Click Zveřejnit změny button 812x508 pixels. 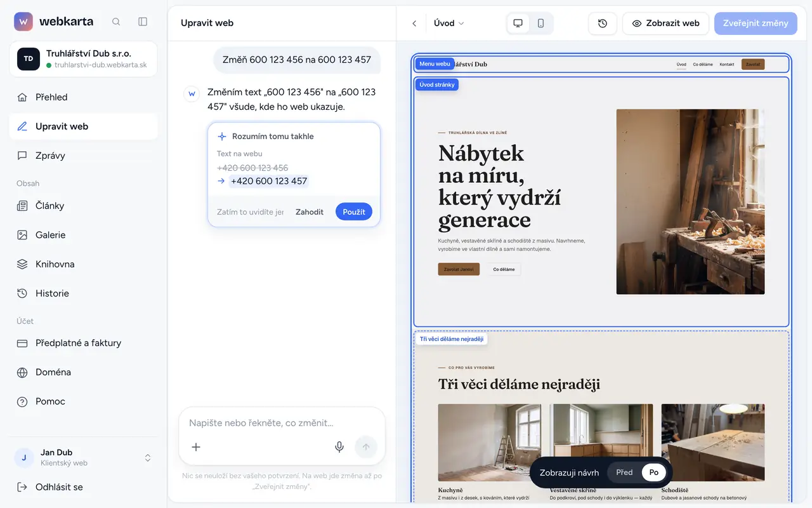point(756,23)
